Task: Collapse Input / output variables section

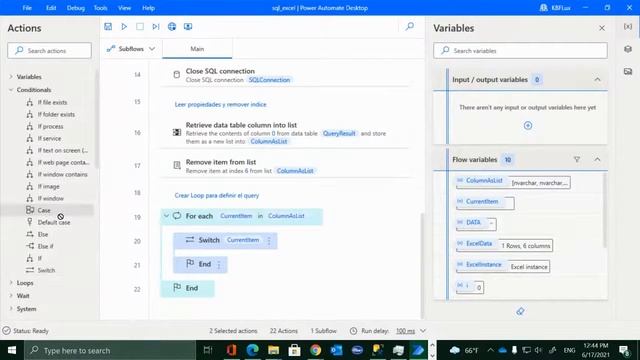Action: (x=597, y=80)
